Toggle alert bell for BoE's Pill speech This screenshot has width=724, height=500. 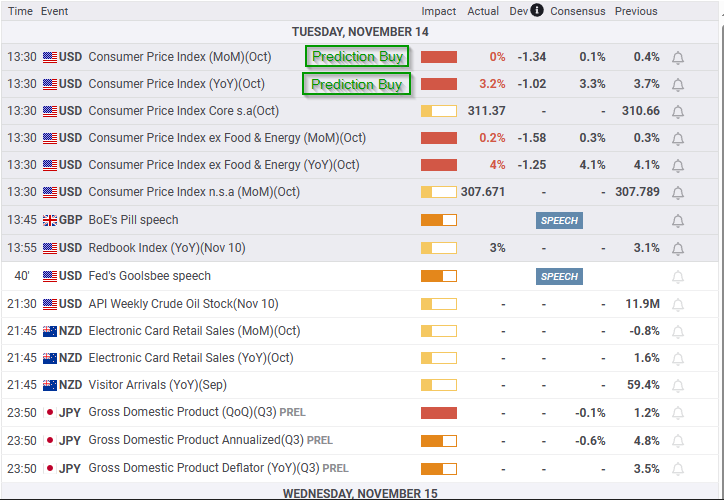[x=677, y=221]
